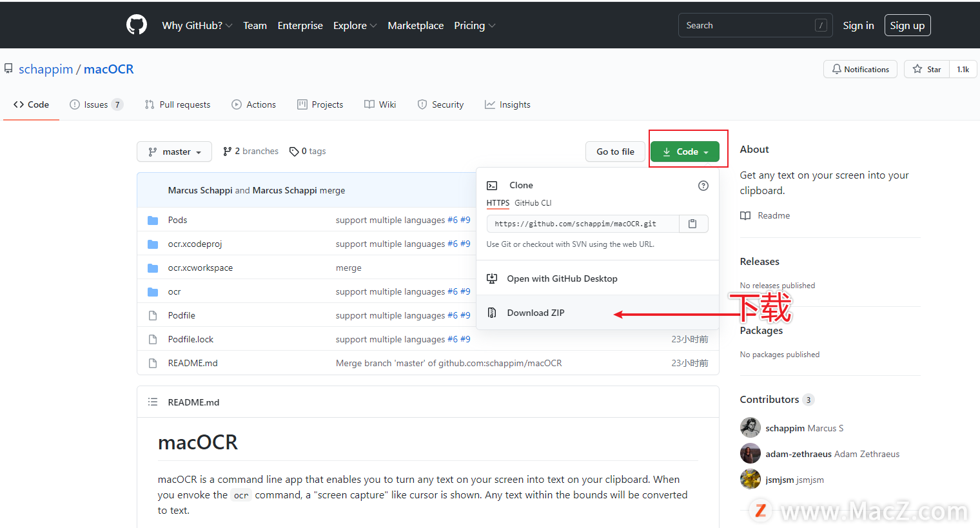980x528 pixels.
Task: Click schappim contributor avatar
Action: coord(750,427)
